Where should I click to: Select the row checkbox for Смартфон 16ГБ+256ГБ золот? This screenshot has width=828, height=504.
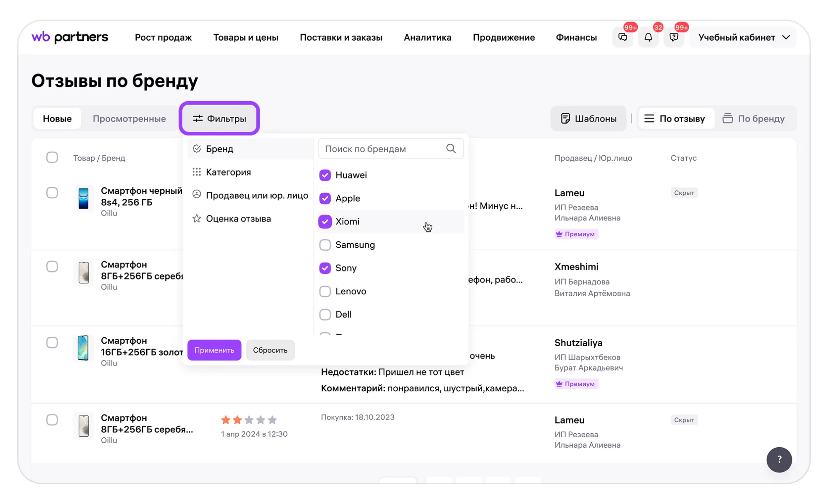coord(52,342)
